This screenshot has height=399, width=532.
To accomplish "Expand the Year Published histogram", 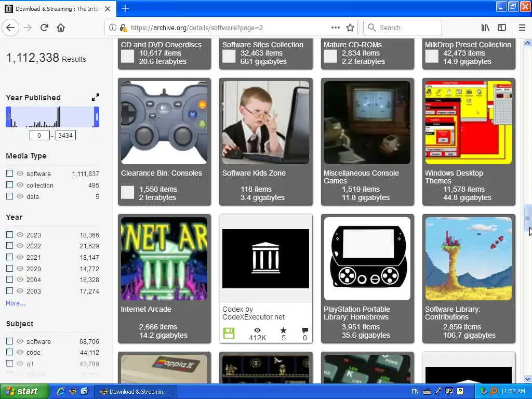I will point(96,97).
